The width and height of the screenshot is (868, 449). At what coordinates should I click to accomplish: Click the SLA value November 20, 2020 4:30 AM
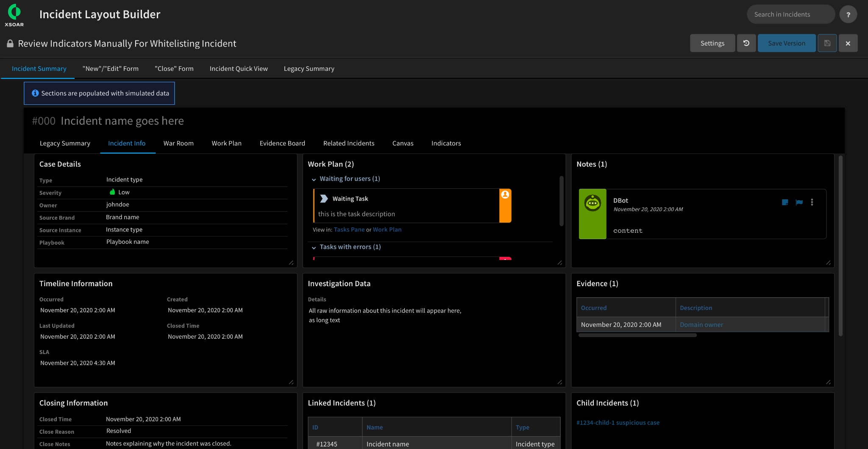[x=78, y=363]
